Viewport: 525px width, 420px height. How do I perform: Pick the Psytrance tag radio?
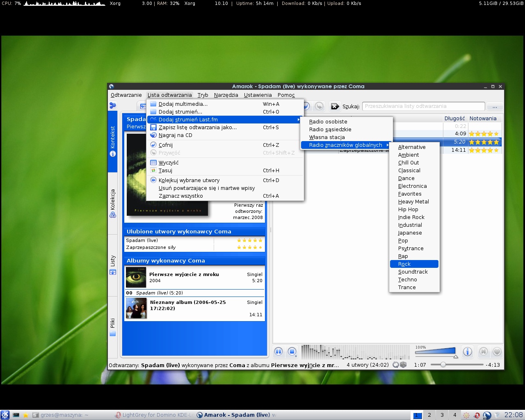coord(414,249)
